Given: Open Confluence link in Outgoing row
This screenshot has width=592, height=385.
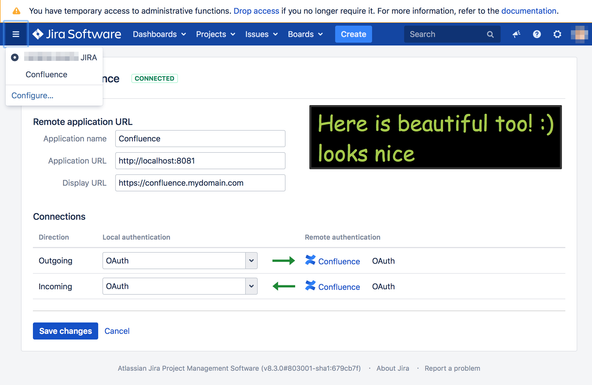Looking at the screenshot, I should 339,261.
